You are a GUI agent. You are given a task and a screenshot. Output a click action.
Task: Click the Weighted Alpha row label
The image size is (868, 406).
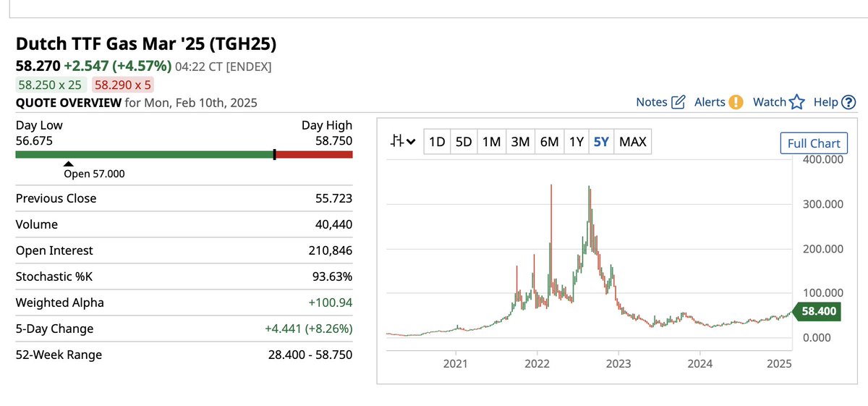59,303
